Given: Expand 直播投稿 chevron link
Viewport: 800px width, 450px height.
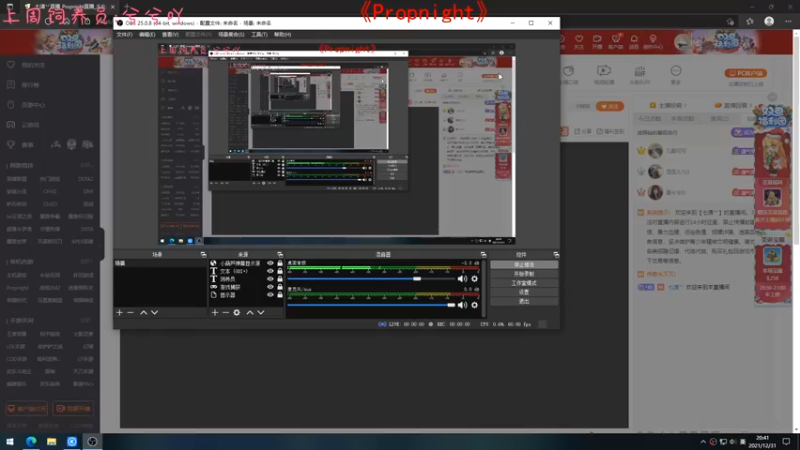Looking at the screenshot, I should 734,105.
